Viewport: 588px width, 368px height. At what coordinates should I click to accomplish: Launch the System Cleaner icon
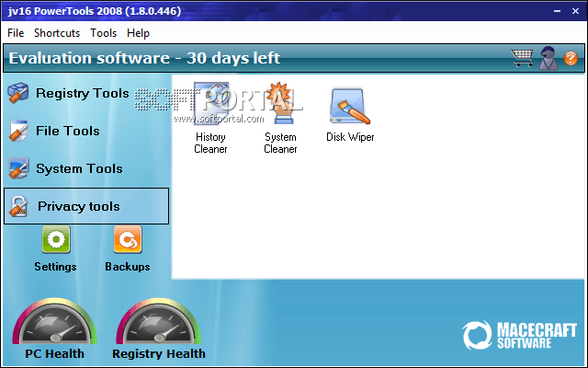(280, 103)
